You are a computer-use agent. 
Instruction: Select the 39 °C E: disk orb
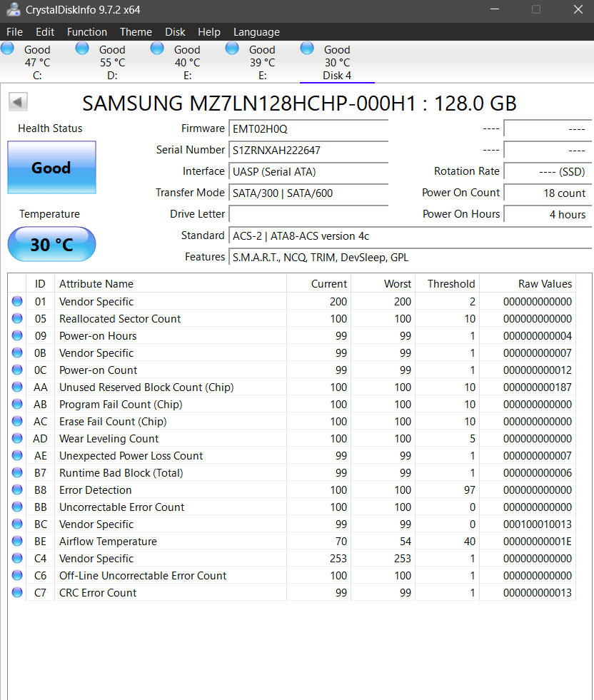click(x=232, y=49)
